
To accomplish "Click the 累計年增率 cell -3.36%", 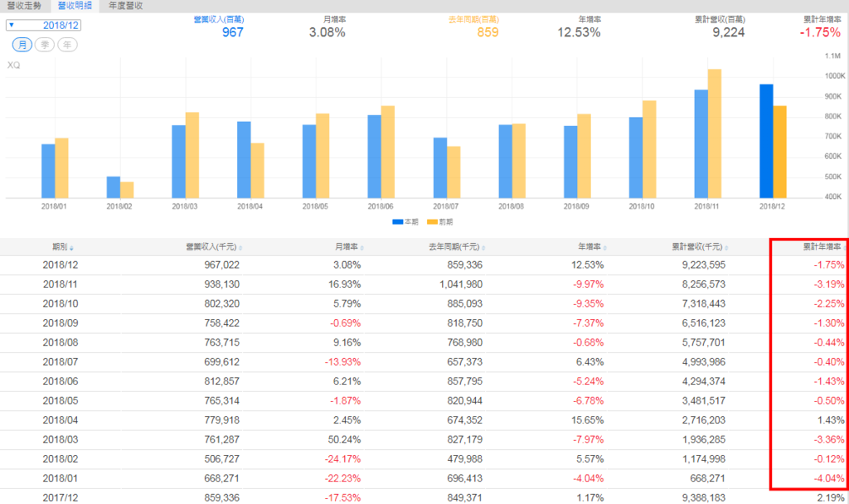I will [x=829, y=439].
